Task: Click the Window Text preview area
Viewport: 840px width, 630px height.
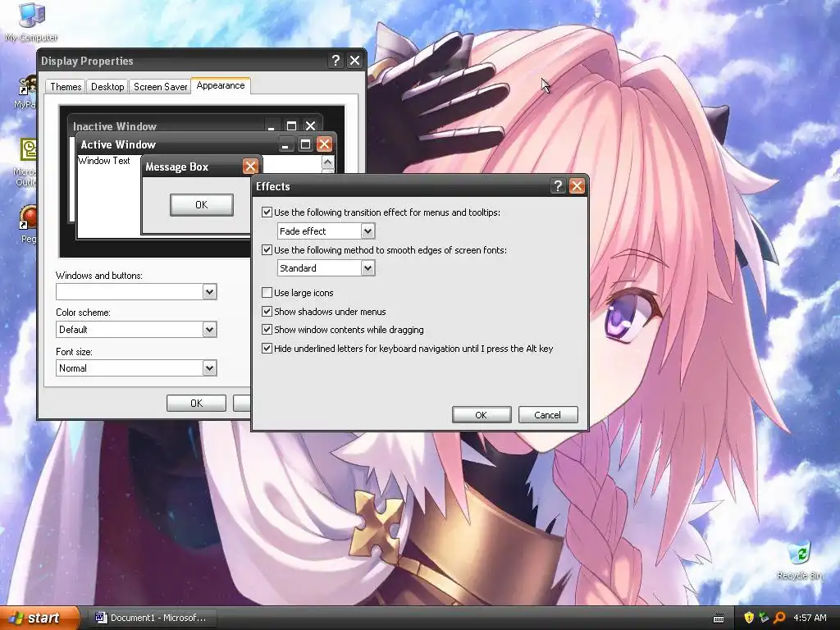Action: pyautogui.click(x=104, y=161)
